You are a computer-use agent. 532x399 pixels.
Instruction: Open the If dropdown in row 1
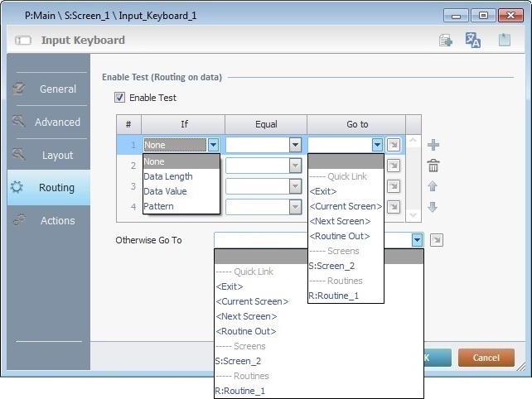213,145
